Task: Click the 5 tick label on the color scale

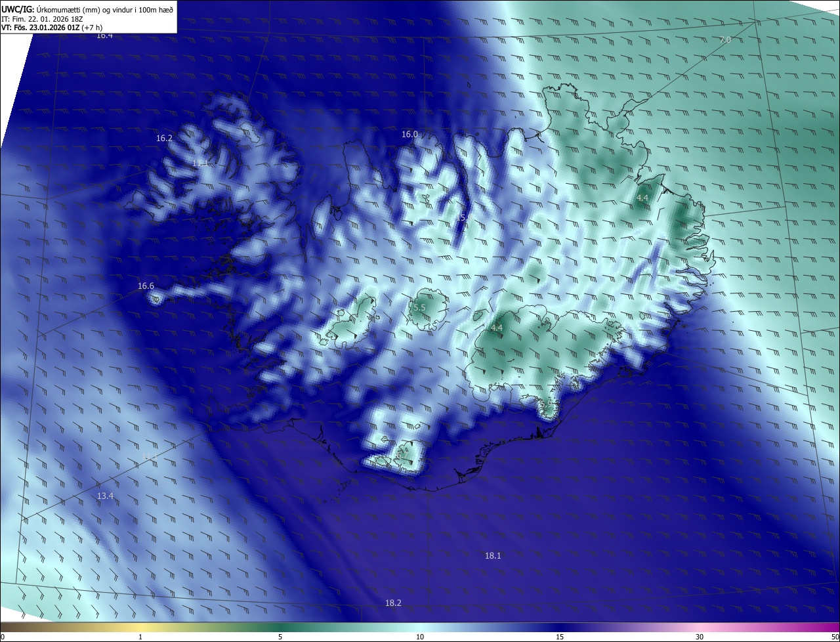Action: pyautogui.click(x=280, y=637)
